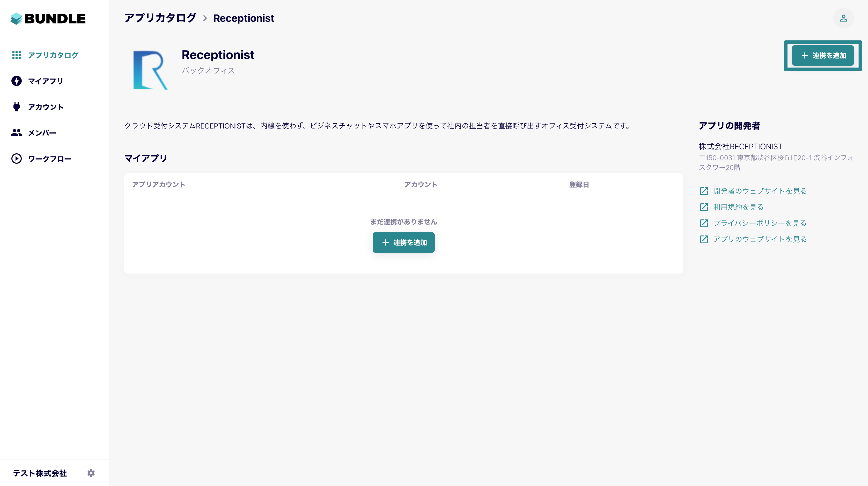The image size is (868, 486).
Task: Click the マイアプリ section heading
Action: tap(145, 158)
